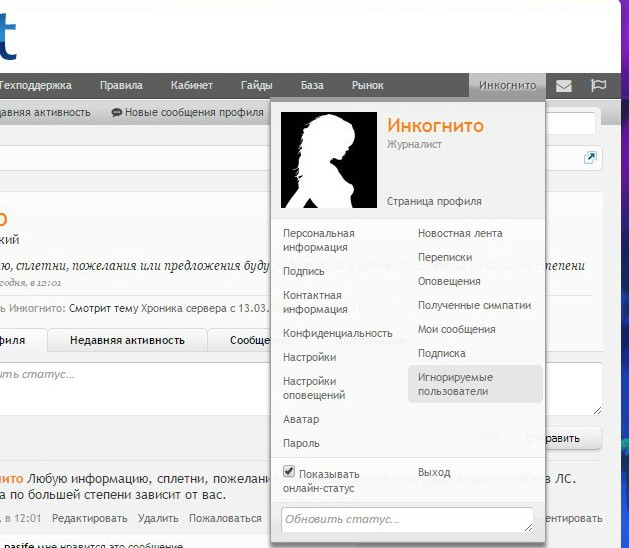Open the Гайды navigation tab
Screen dimensions: 629x548
(x=256, y=86)
